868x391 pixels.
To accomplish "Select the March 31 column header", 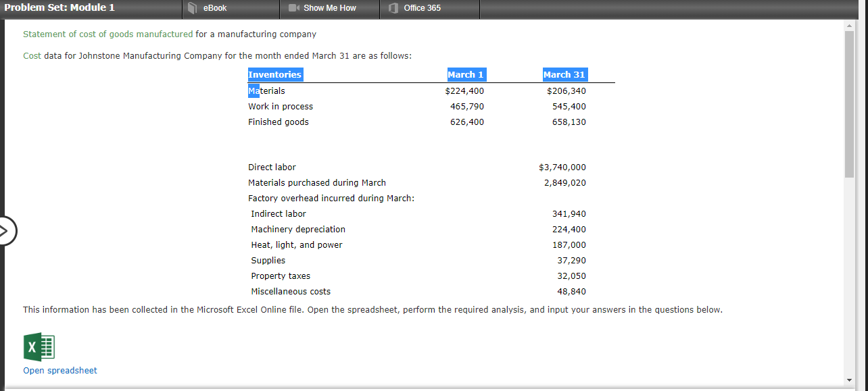I will point(564,74).
